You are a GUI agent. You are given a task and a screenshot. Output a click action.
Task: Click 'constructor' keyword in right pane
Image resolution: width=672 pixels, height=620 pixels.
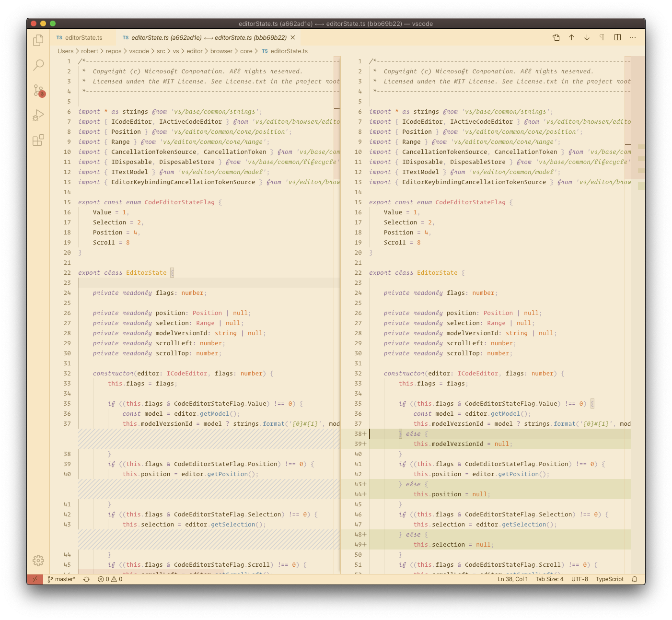tap(404, 373)
